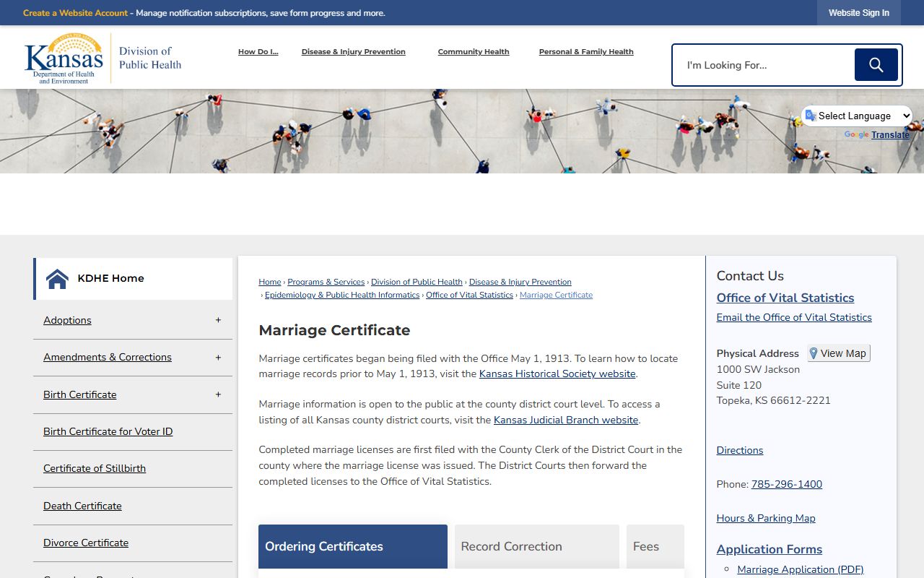Open Personal & Family Health menu
This screenshot has height=578, width=924.
[586, 52]
